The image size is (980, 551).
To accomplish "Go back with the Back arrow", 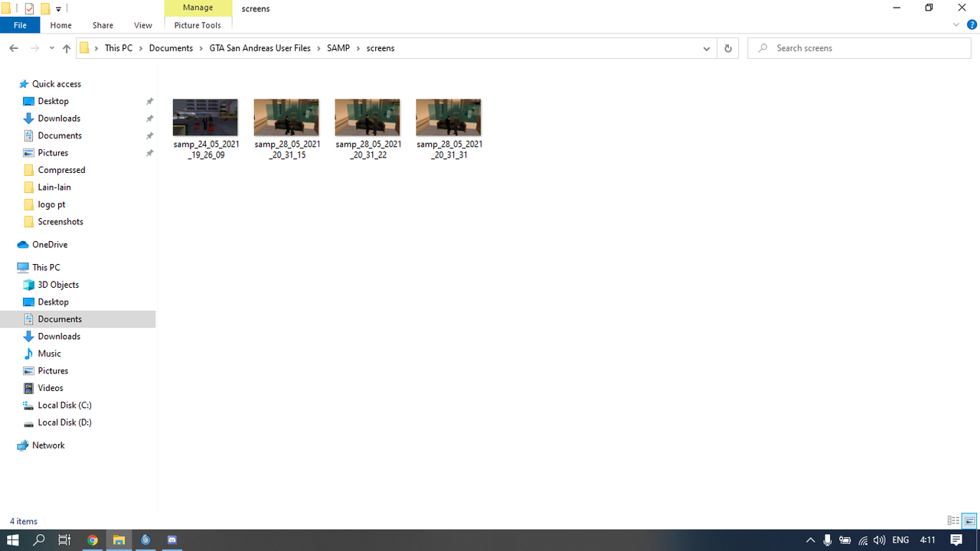I will tap(13, 48).
